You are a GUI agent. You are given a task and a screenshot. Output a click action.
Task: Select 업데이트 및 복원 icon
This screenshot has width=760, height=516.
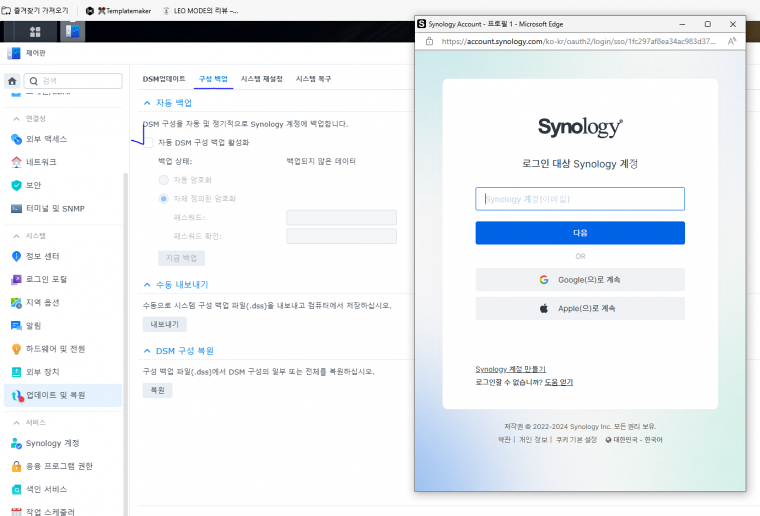coord(17,395)
